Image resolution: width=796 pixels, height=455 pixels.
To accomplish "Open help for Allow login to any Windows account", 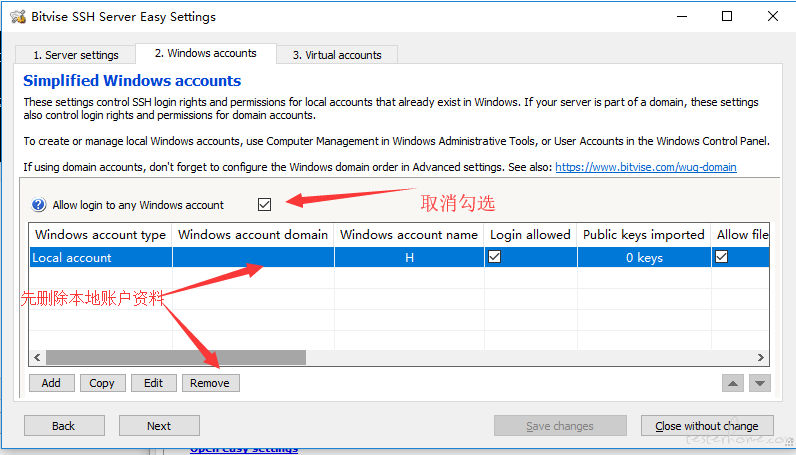I will (x=39, y=205).
